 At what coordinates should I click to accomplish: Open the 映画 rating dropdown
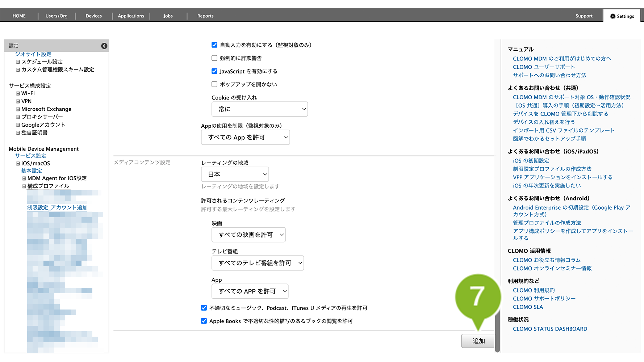[x=248, y=235]
